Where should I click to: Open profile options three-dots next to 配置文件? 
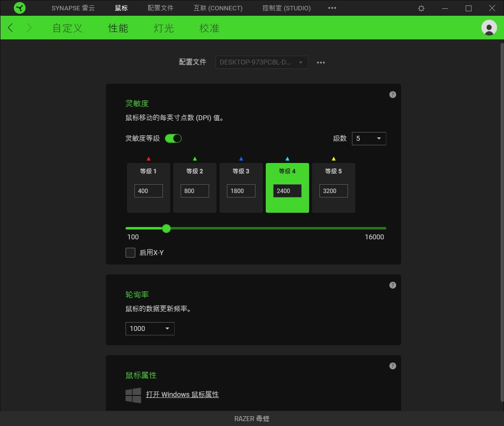(320, 63)
